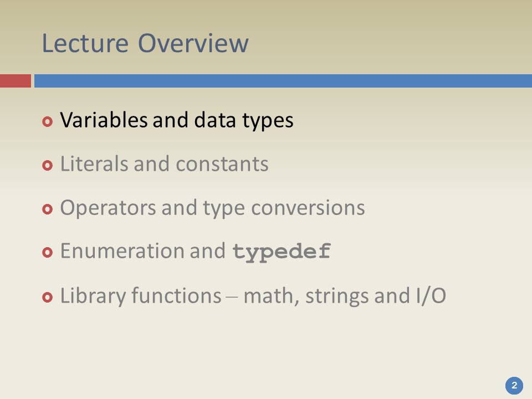Select the monospace typedef keyword
532x399 pixels.
coord(282,253)
